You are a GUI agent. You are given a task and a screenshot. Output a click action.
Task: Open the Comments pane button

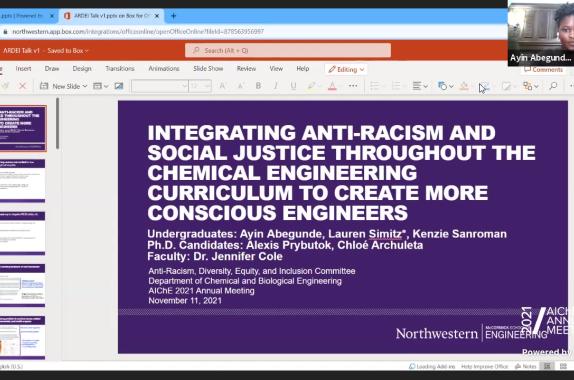click(x=543, y=70)
